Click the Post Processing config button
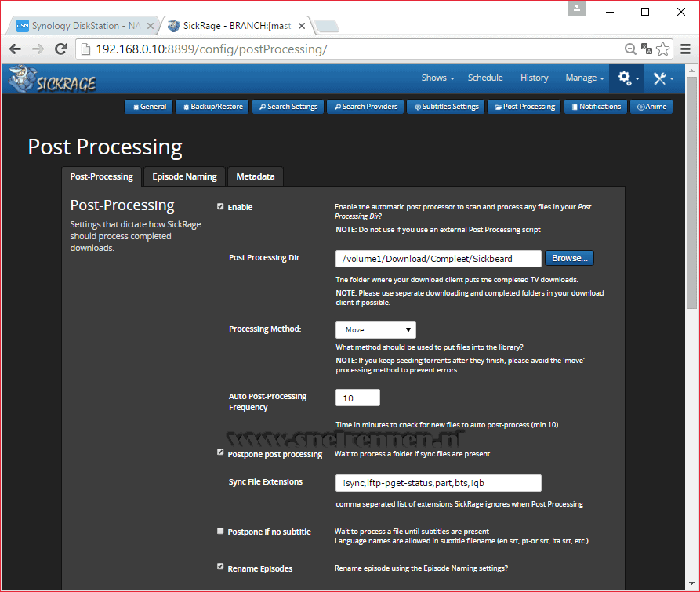This screenshot has width=700, height=592. click(x=524, y=107)
